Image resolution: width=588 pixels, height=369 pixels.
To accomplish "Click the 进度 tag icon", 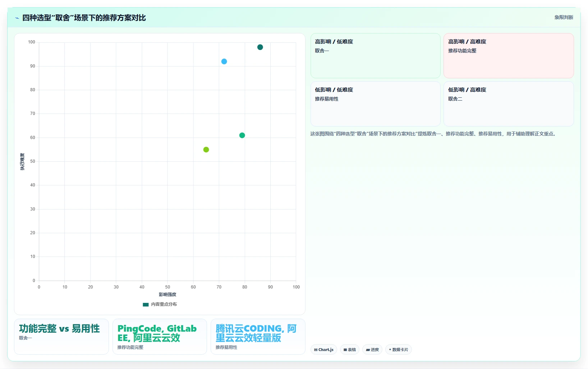I will tap(368, 350).
